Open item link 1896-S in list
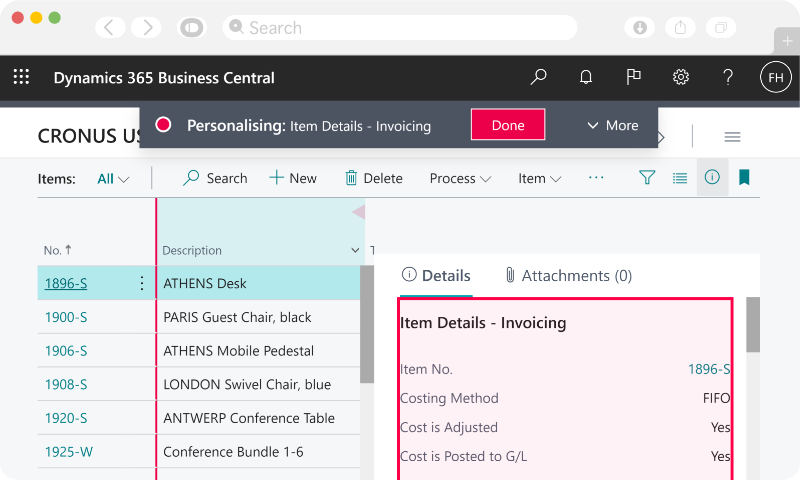Image resolution: width=800 pixels, height=480 pixels. 66,283
